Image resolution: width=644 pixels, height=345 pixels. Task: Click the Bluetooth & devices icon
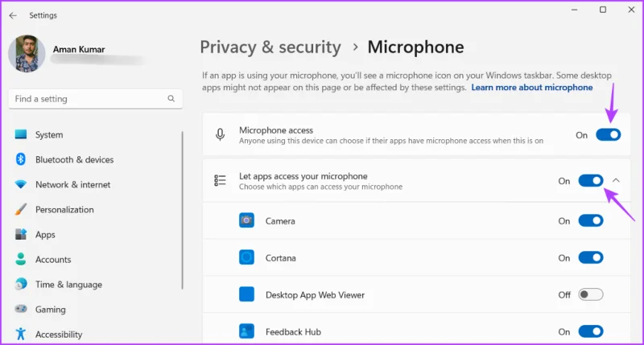coord(21,159)
